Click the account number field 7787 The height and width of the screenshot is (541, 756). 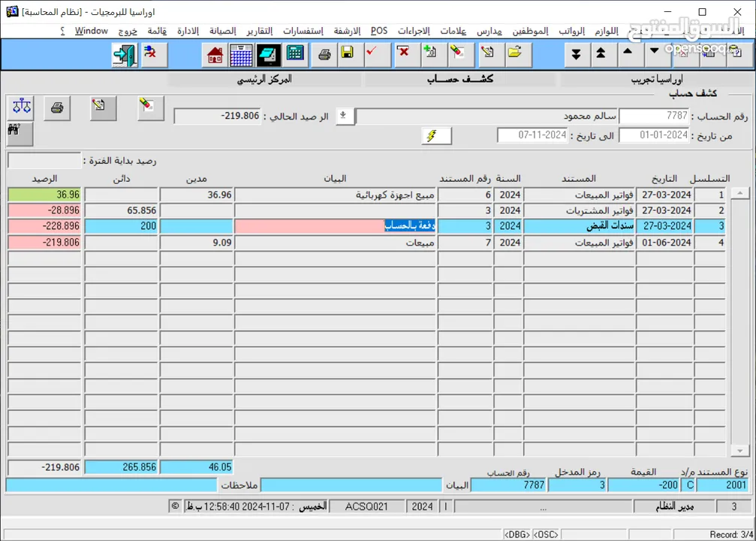coord(654,116)
